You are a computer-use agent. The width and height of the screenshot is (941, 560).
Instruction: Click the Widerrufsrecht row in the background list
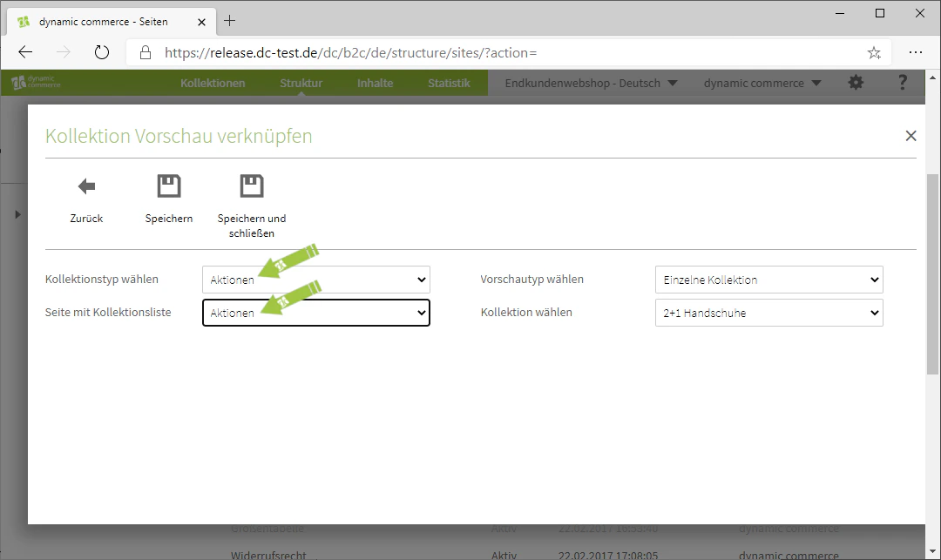click(x=268, y=555)
